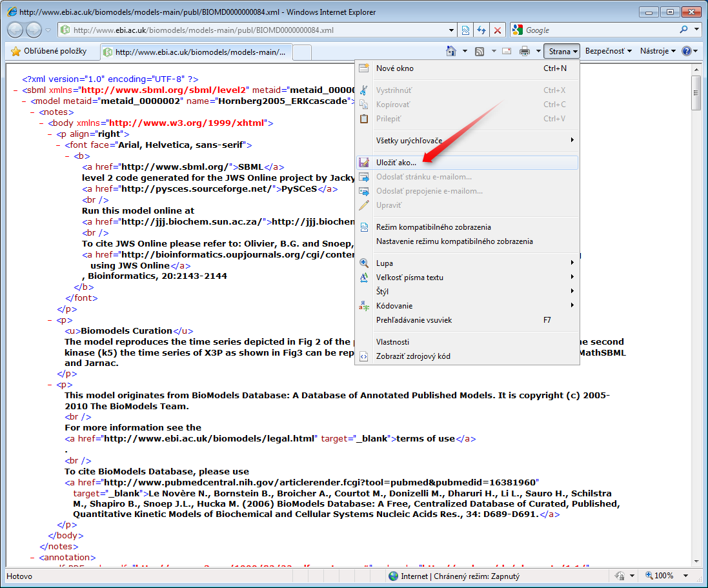The height and width of the screenshot is (588, 708).
Task: Collapse the model XML node
Action: pos(25,101)
